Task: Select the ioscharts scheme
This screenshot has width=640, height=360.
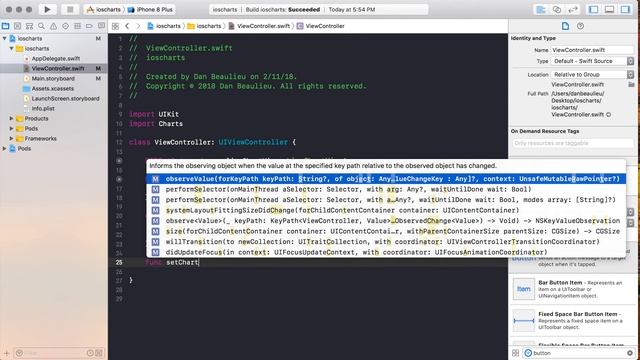Action: (103, 9)
